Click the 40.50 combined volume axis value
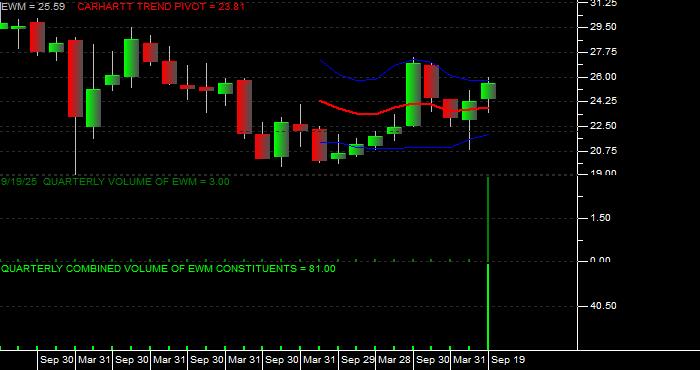This screenshot has width=700, height=370. point(603,305)
